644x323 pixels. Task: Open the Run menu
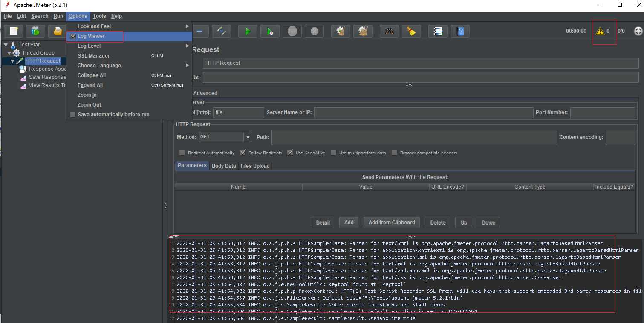point(58,16)
